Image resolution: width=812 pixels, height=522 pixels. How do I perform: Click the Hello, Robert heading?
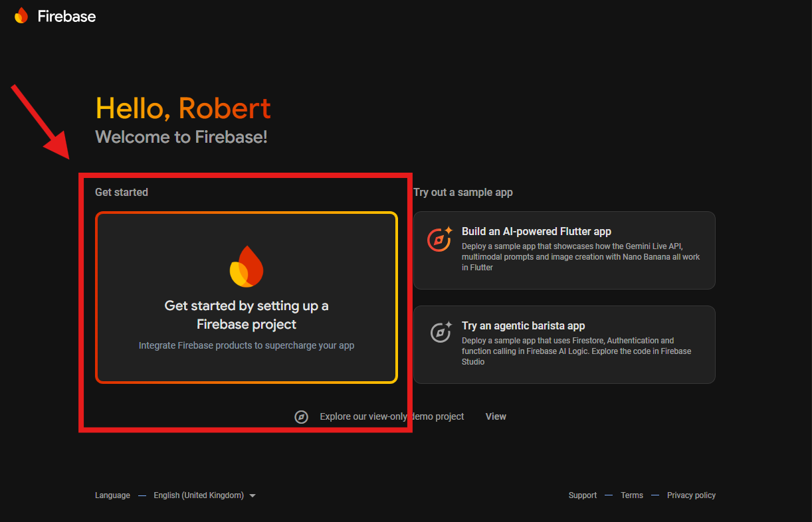click(x=183, y=108)
